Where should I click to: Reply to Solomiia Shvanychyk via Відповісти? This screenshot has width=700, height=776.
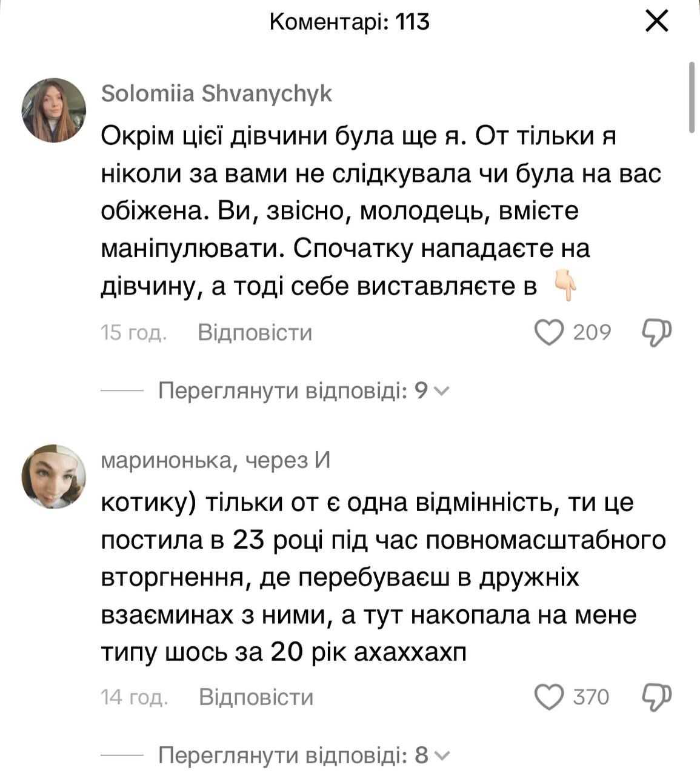[255, 333]
